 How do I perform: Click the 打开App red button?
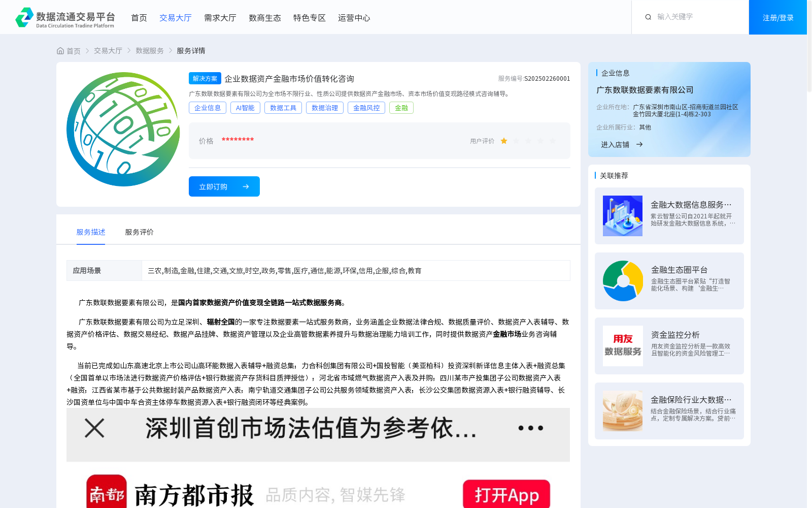[506, 494]
